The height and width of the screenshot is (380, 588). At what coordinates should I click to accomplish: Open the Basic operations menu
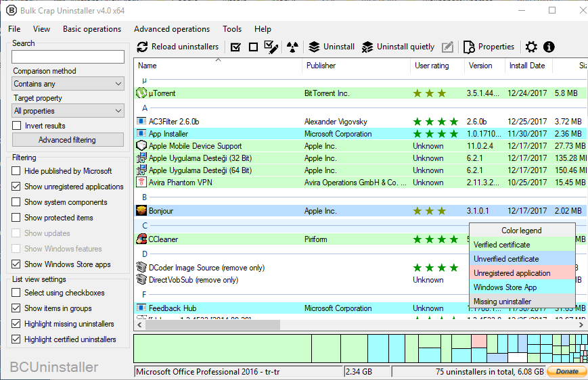[x=92, y=29]
